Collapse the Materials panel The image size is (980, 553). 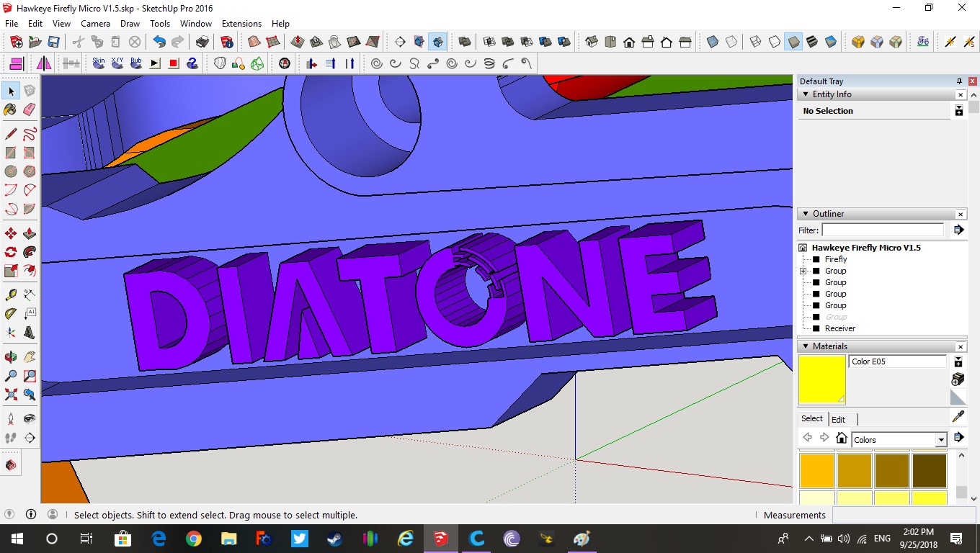[806, 346]
